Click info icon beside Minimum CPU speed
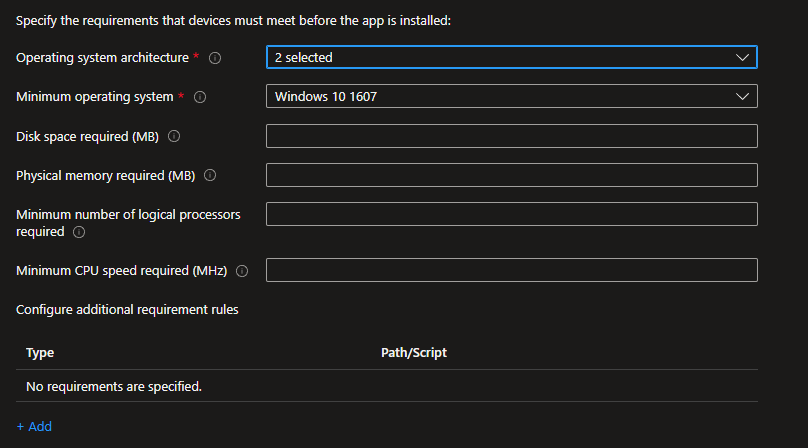Image resolution: width=808 pixels, height=448 pixels. pos(242,271)
